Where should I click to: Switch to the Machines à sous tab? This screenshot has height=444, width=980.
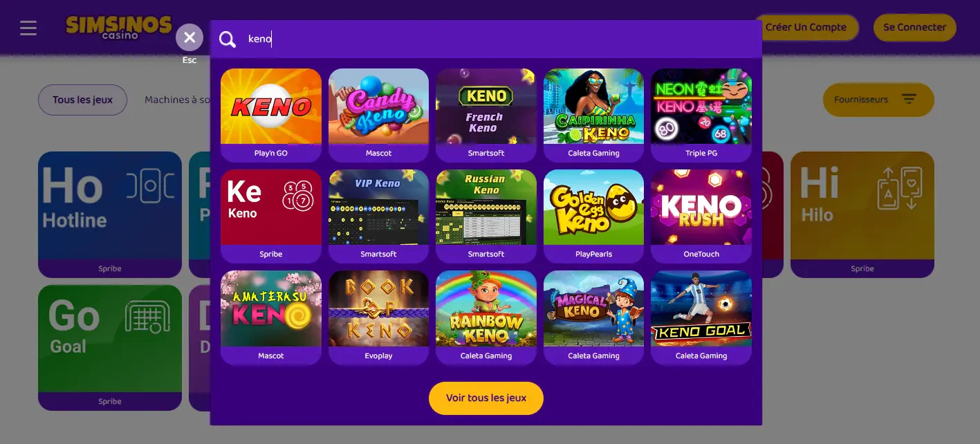click(x=177, y=100)
